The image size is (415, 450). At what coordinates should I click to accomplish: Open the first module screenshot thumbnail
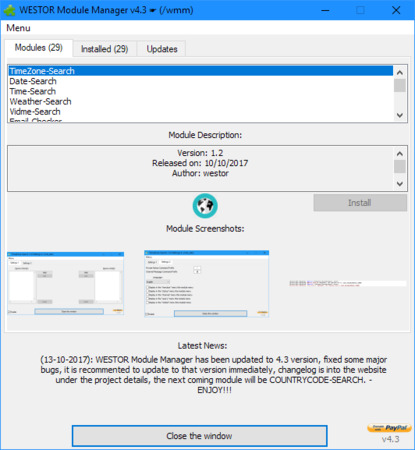[66, 283]
